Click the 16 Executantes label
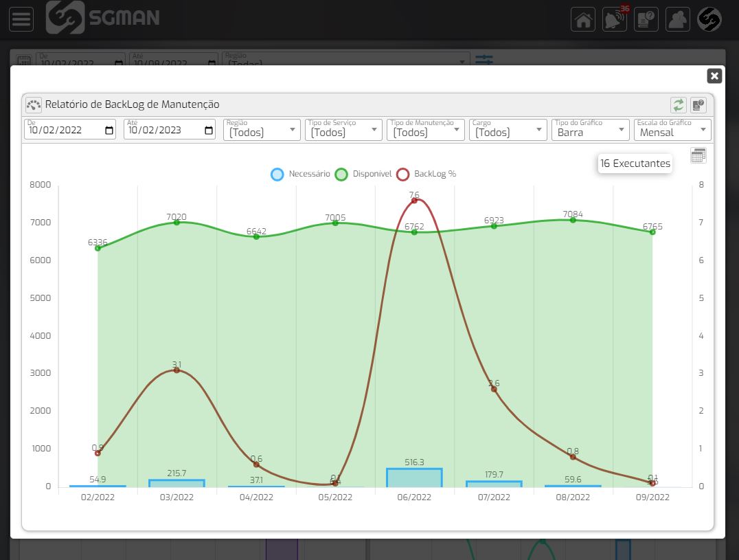Viewport: 739px width, 560px height. [x=635, y=164]
